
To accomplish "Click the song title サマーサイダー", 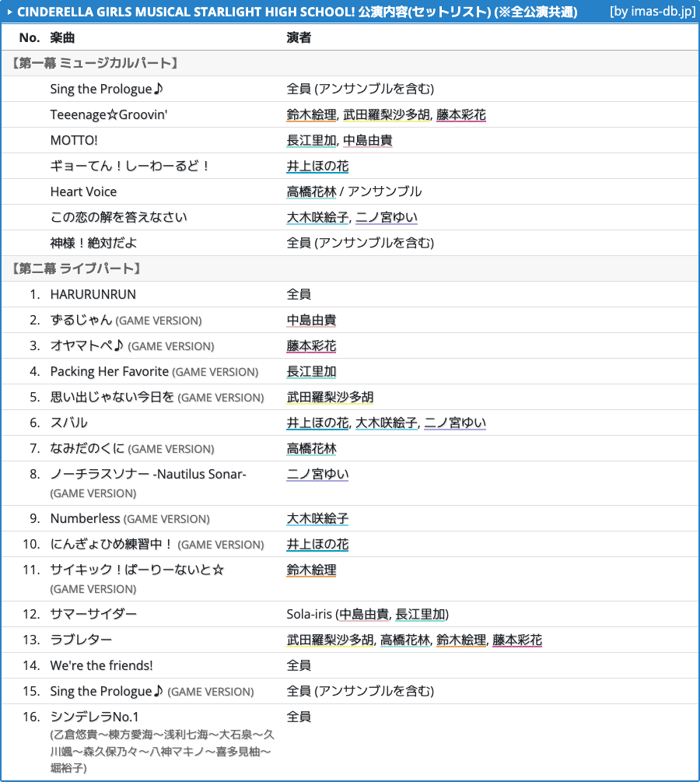I will pos(93,615).
